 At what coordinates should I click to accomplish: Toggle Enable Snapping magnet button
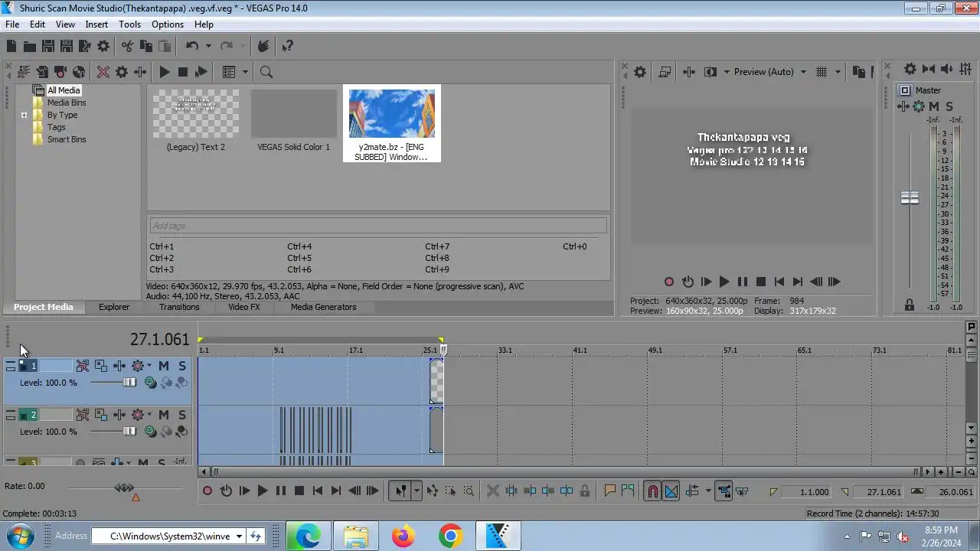pos(653,491)
